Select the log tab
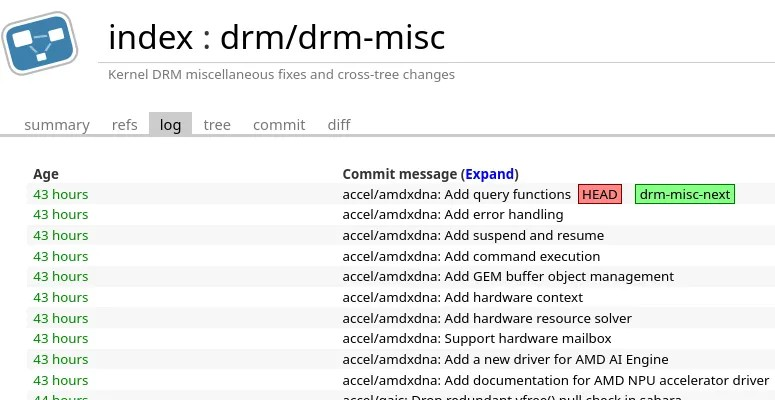This screenshot has width=775, height=400. 170,125
